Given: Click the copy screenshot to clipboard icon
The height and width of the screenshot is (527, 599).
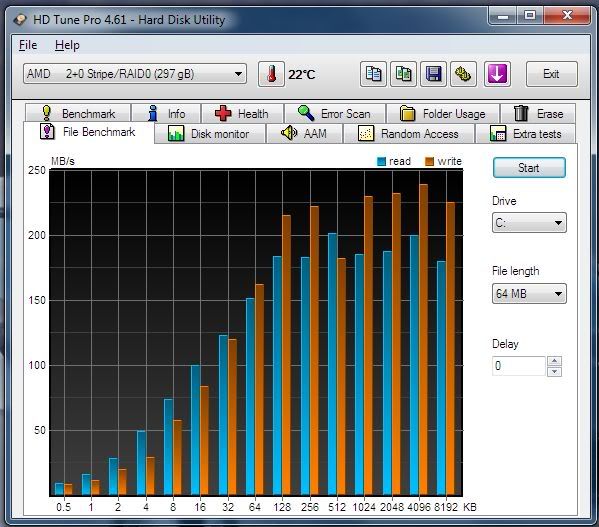Looking at the screenshot, I should (x=403, y=74).
